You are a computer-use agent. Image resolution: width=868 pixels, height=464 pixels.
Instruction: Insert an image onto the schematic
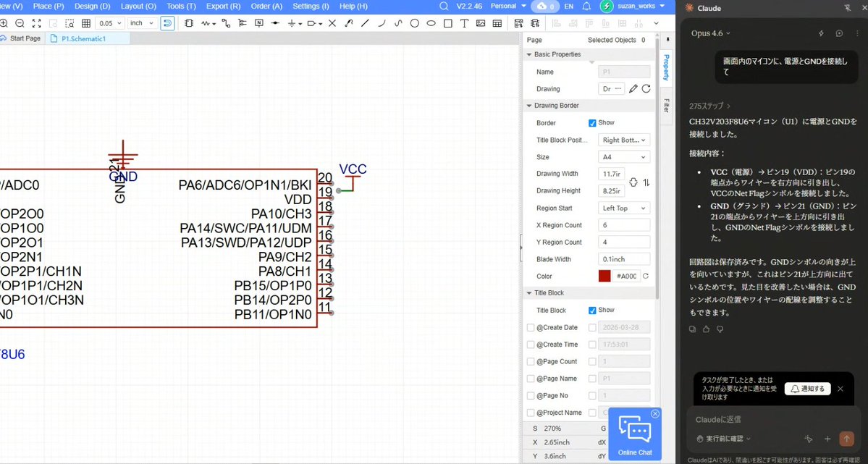tap(481, 23)
